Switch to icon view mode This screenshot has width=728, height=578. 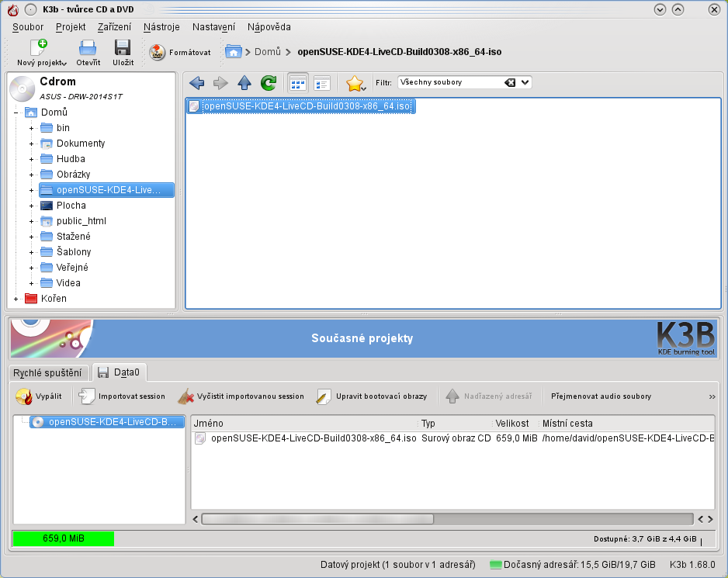297,84
